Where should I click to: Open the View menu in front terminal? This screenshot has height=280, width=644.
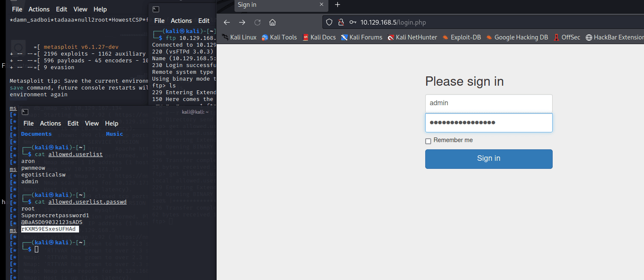[x=92, y=123]
